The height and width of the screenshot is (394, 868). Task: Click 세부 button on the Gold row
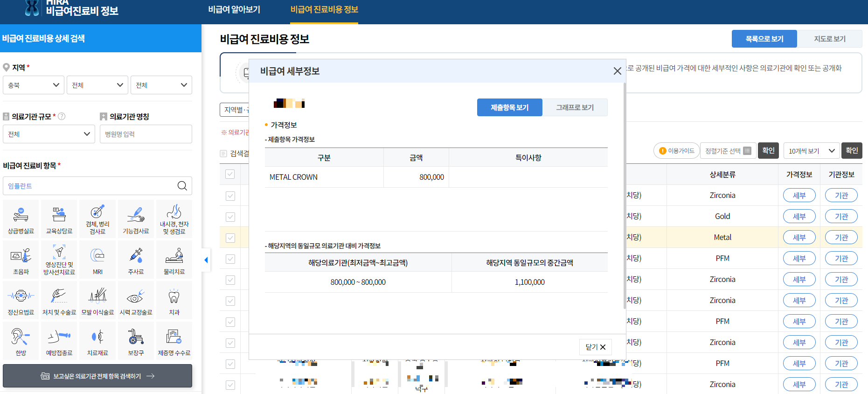(x=799, y=217)
